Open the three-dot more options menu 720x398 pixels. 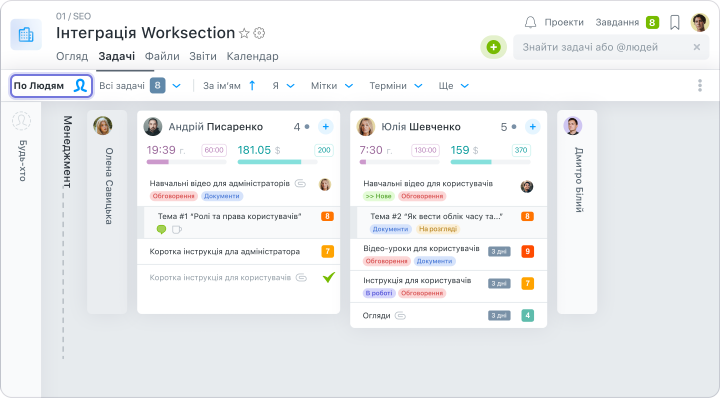(700, 85)
